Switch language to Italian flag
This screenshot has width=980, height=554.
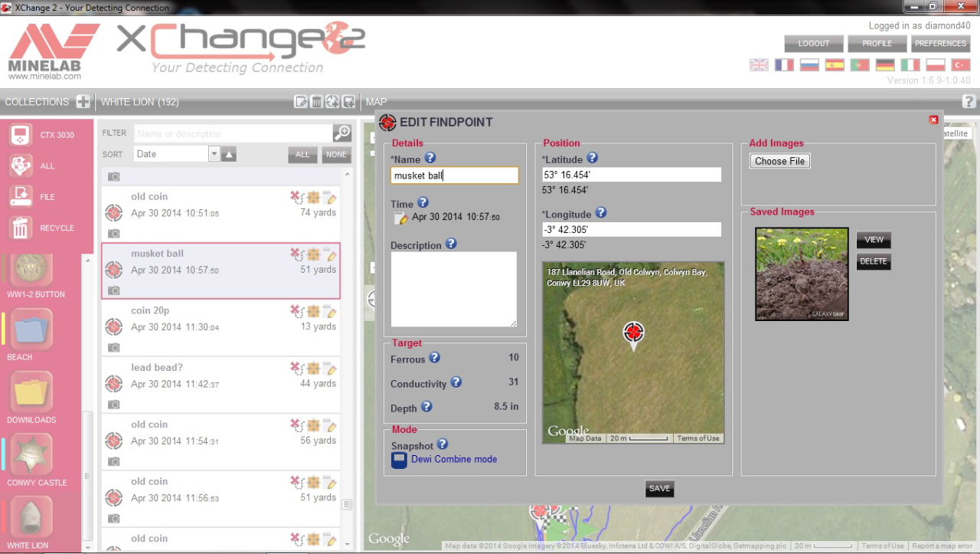click(910, 65)
